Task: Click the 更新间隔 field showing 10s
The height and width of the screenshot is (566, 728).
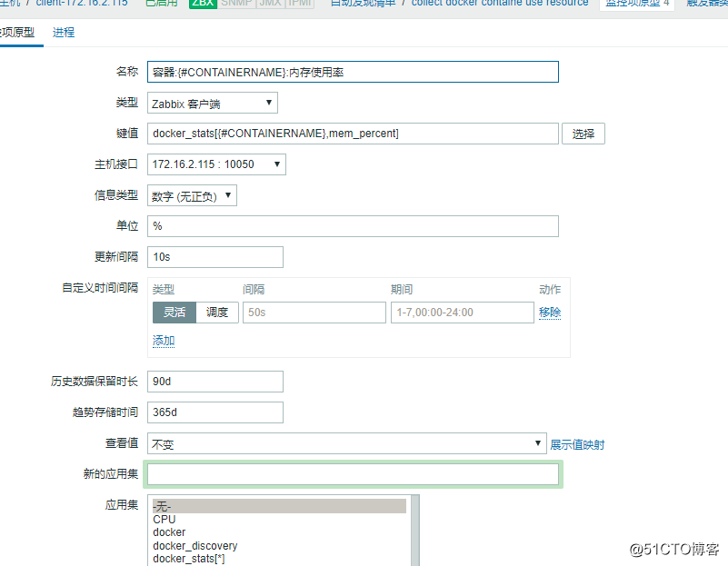Action: 215,257
